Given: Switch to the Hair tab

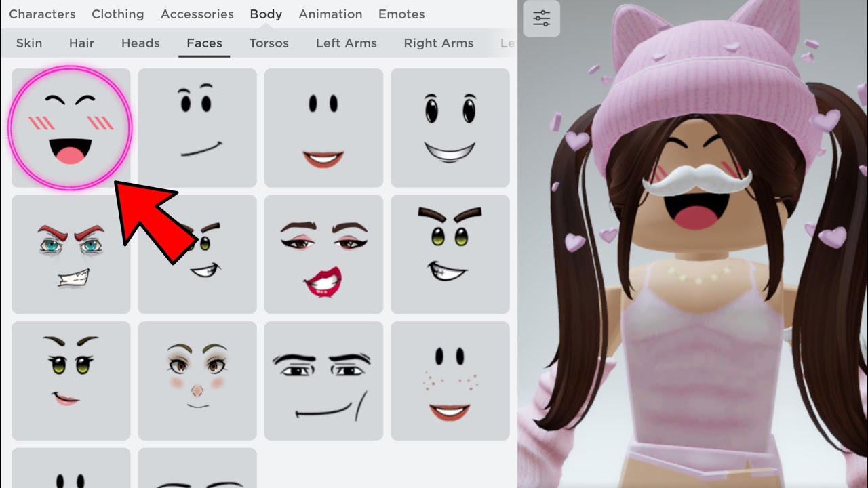Looking at the screenshot, I should [x=81, y=43].
